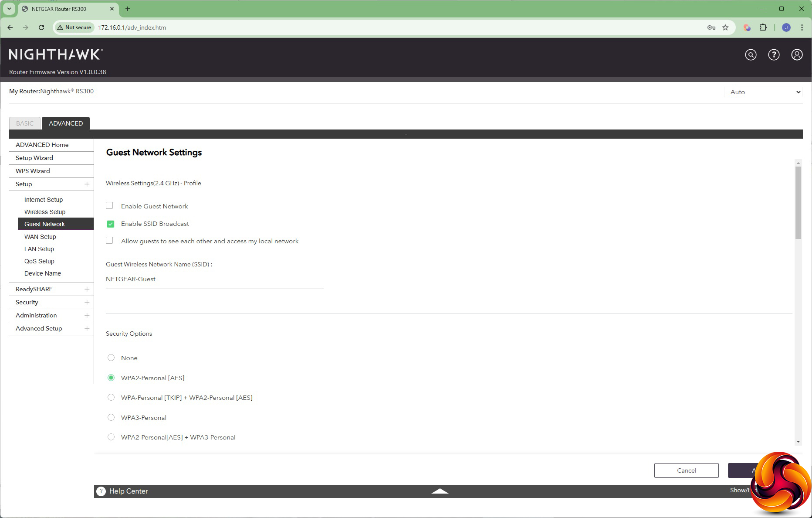Select the None security option
Image resolution: width=812 pixels, height=518 pixels.
[x=111, y=358]
